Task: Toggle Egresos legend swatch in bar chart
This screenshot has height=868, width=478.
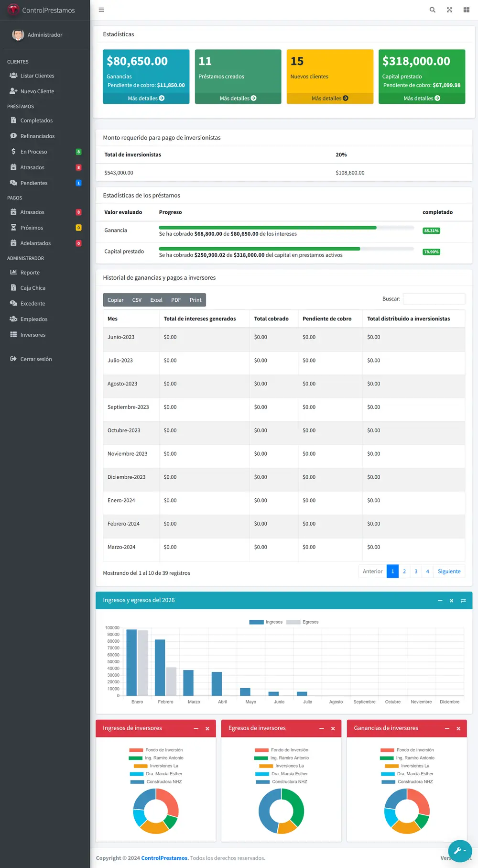Action: pos(293,622)
